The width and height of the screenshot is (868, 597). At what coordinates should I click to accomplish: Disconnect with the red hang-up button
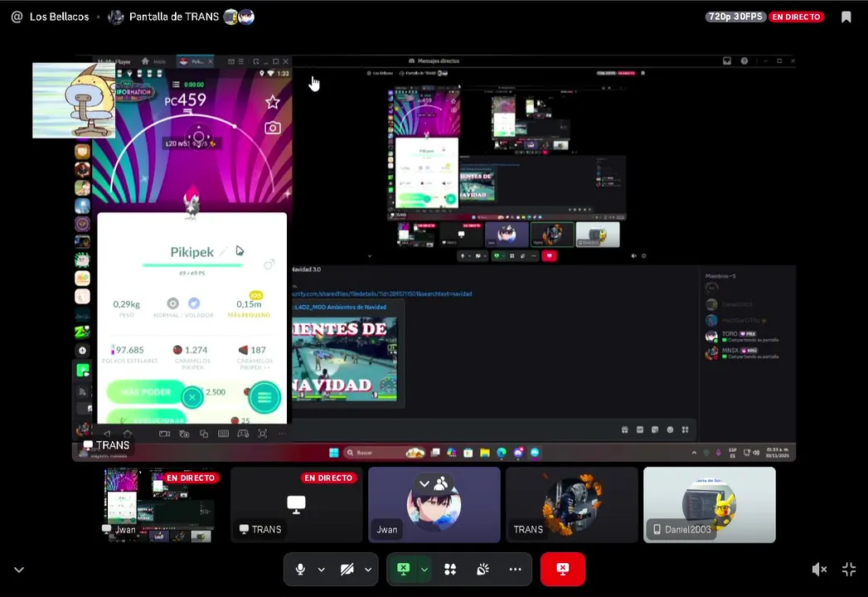[562, 569]
